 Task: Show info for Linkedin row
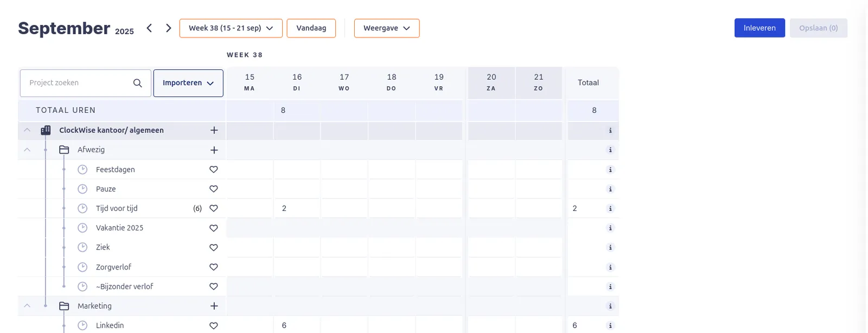pos(610,325)
